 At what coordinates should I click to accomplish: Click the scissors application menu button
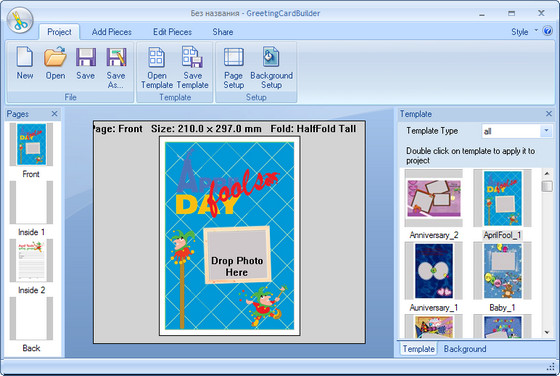point(20,20)
